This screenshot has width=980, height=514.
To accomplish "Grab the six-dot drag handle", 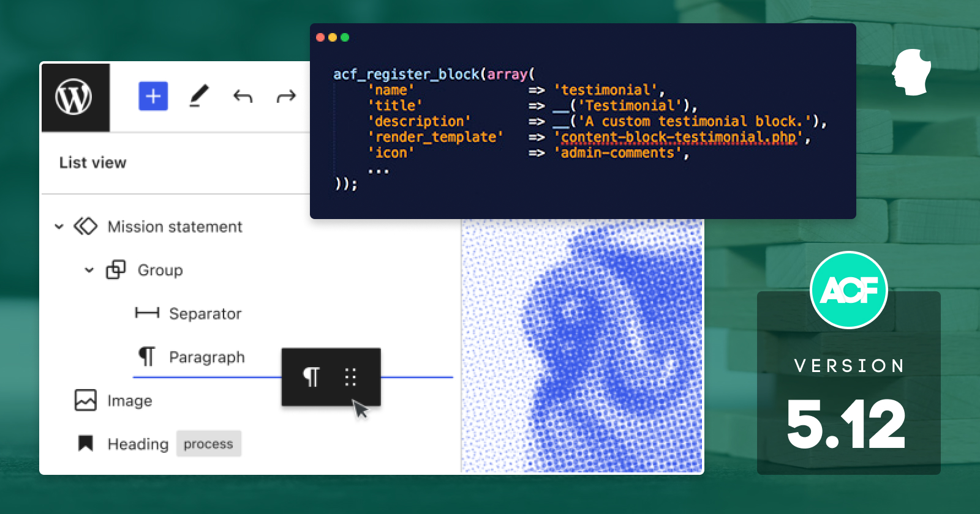I will coord(350,377).
